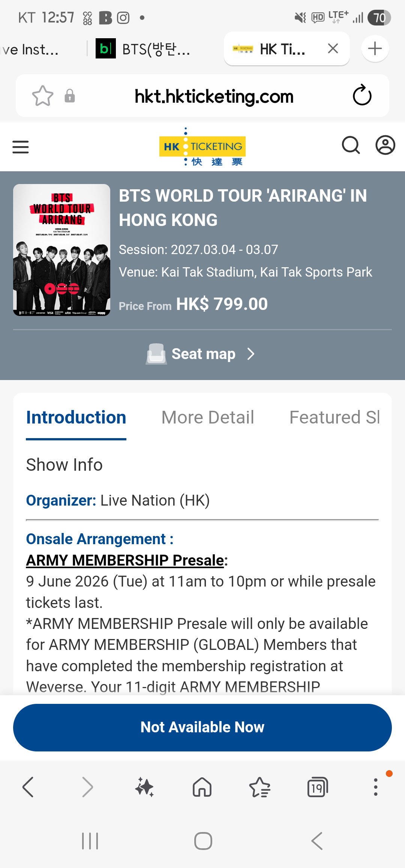Screen dimensions: 405x868
Task: Open the user account profile icon
Action: (x=385, y=145)
